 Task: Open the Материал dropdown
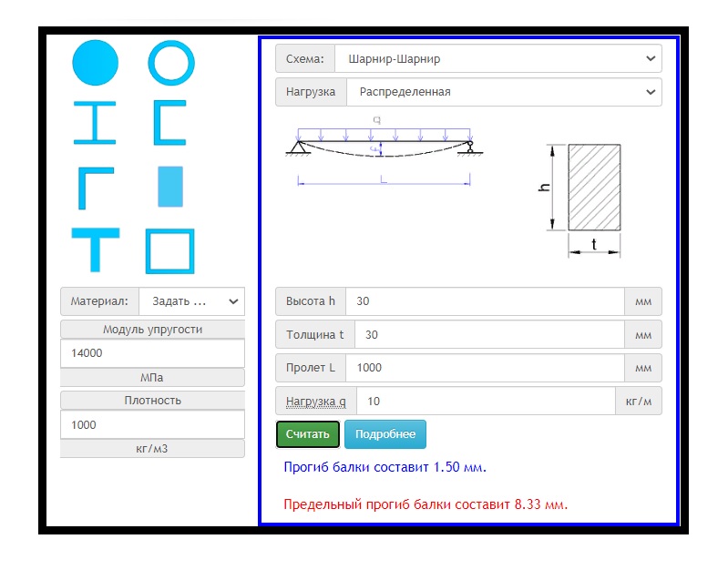(x=192, y=300)
